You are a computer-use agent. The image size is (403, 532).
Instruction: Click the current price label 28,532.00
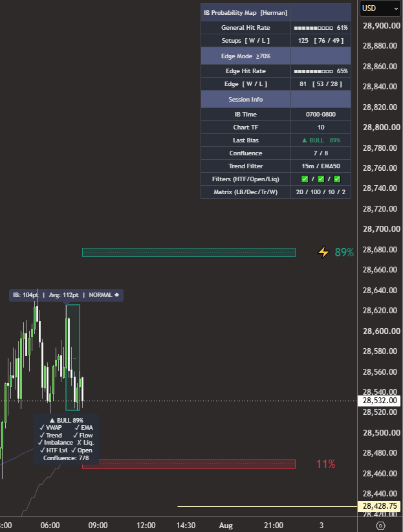point(380,401)
